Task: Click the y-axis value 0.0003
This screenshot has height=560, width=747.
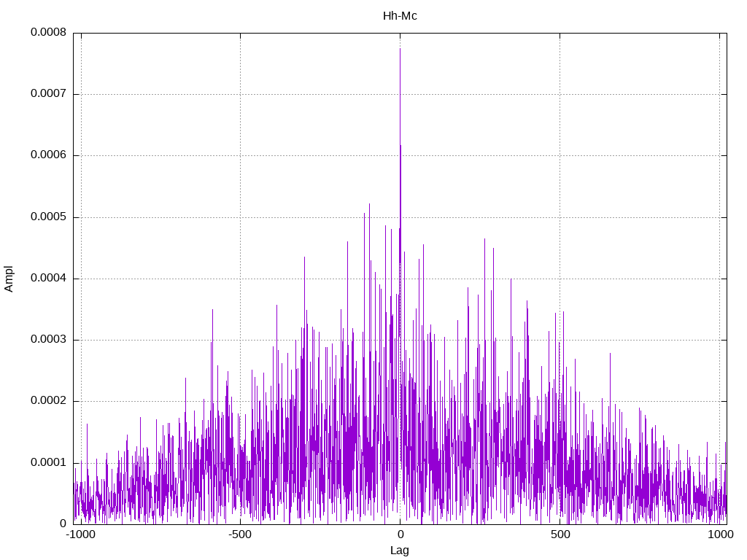Action: (x=48, y=339)
